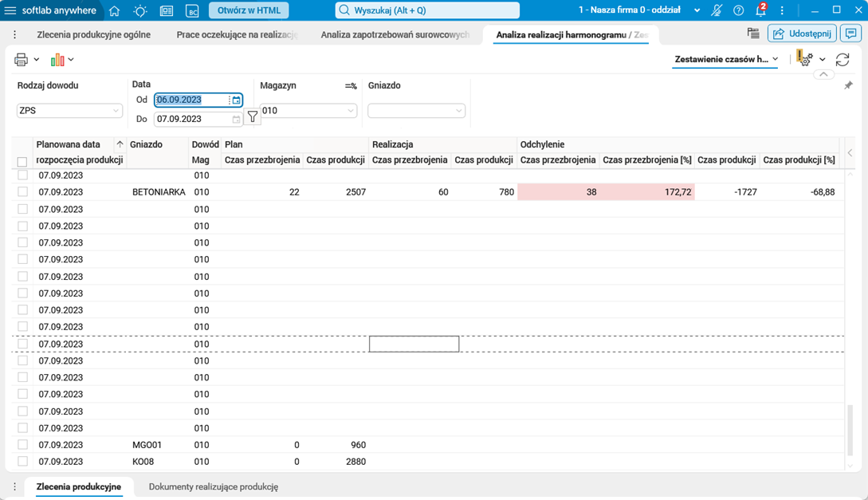The height and width of the screenshot is (500, 868).
Task: Click the Dowód Mag column header
Action: click(205, 152)
